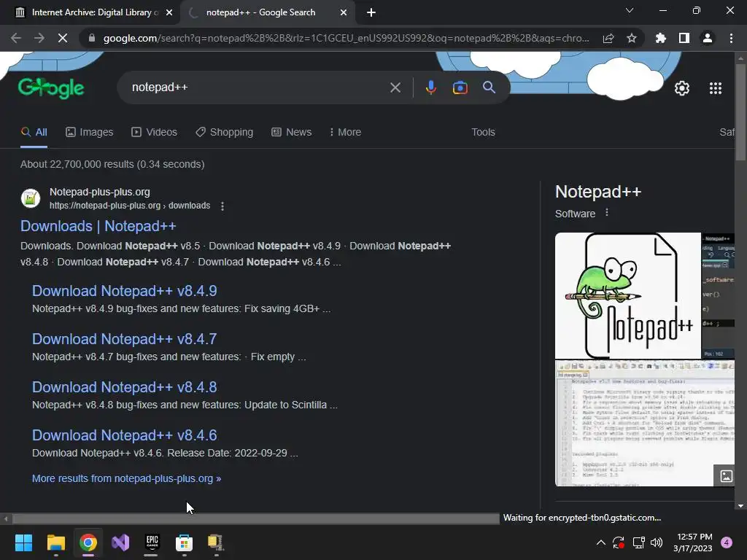747x560 pixels.
Task: Open clock and date flyout
Action: pos(692,542)
